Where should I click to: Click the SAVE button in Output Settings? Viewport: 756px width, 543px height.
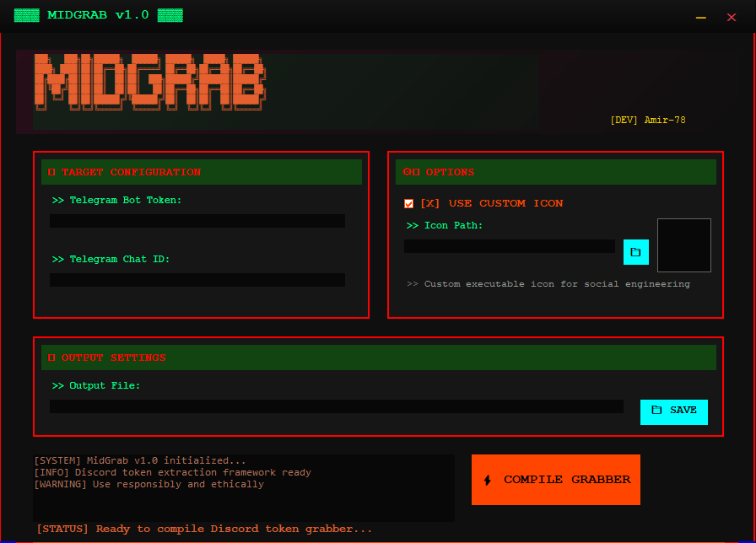coord(673,412)
